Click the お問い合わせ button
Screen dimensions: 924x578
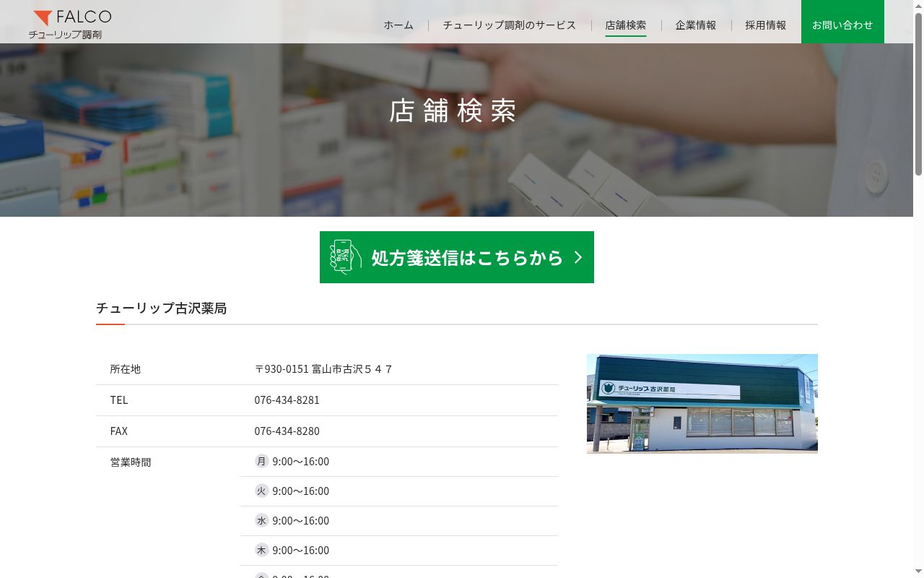tap(842, 22)
